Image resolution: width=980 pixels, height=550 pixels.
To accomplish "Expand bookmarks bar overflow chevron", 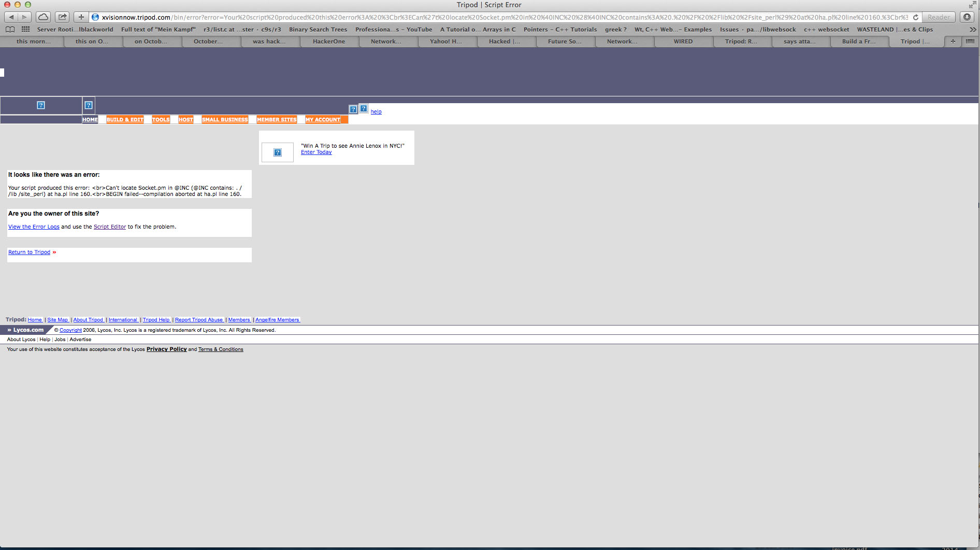I will [972, 30].
